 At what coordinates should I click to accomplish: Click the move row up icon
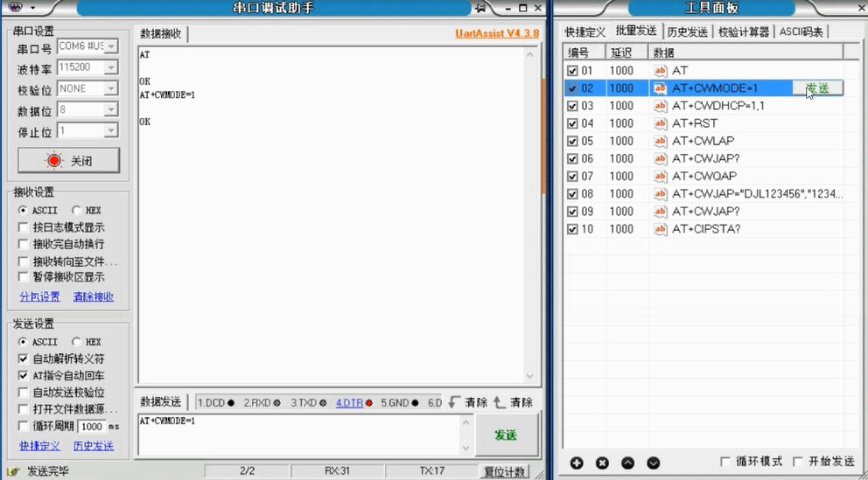click(x=627, y=463)
